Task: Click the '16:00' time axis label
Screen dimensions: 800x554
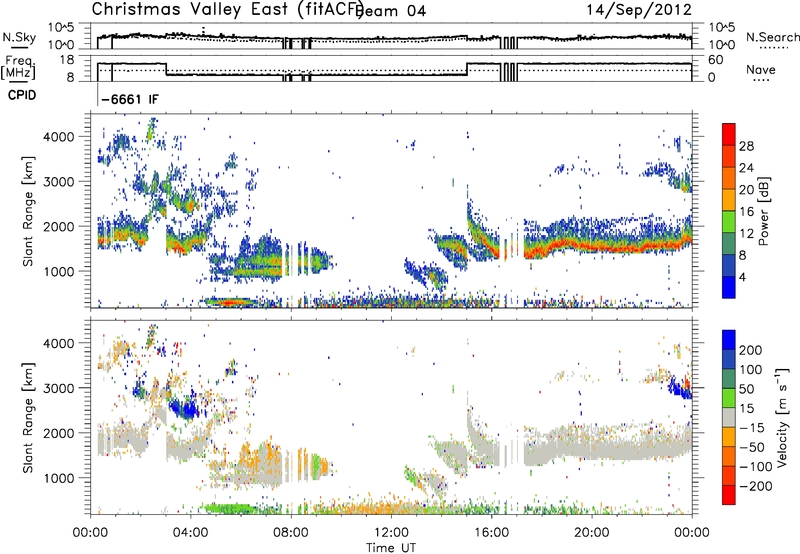Action: click(x=491, y=533)
